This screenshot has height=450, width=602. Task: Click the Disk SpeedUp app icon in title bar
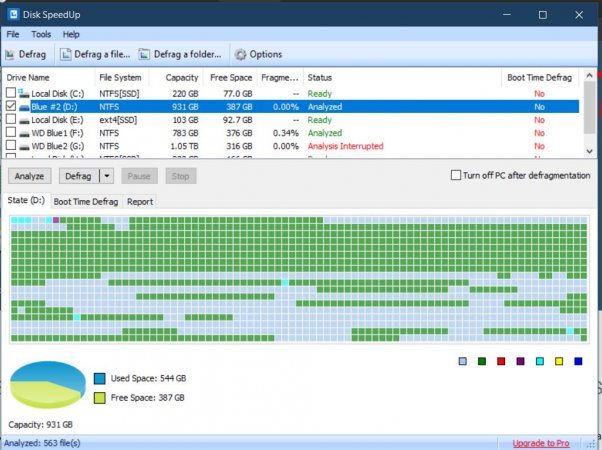pyautogui.click(x=13, y=15)
